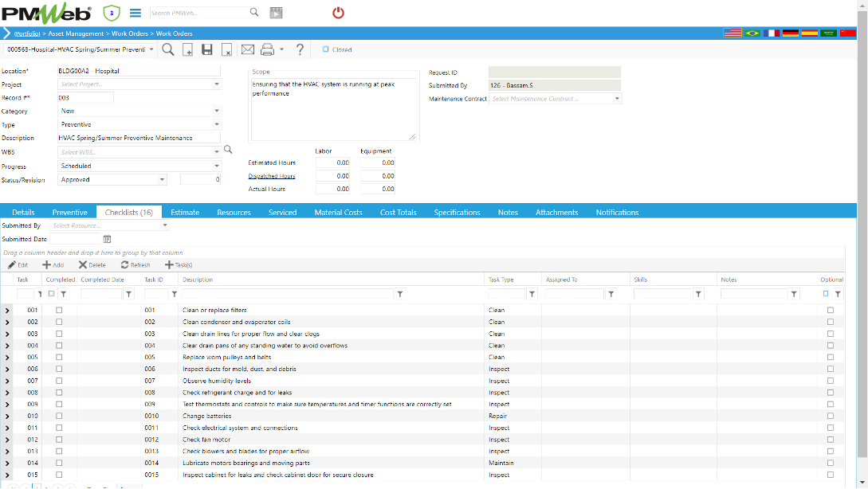Print the work order with printer icon

tap(267, 50)
